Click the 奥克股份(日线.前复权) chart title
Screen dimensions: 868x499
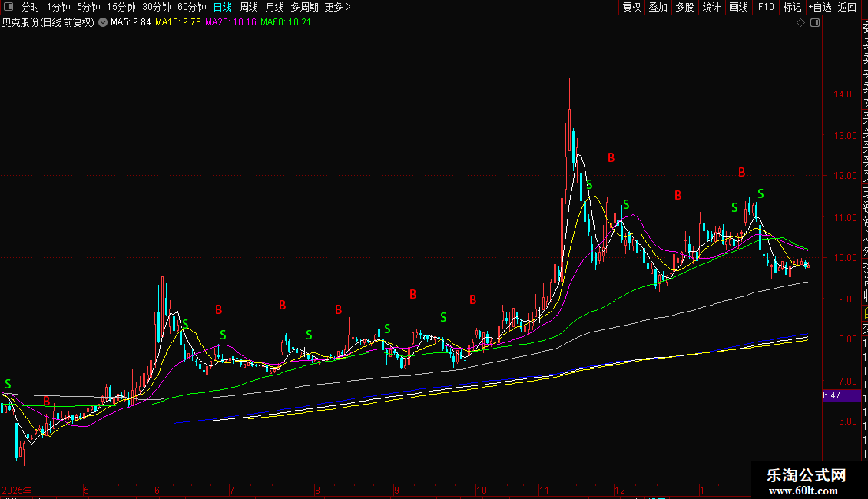point(48,23)
